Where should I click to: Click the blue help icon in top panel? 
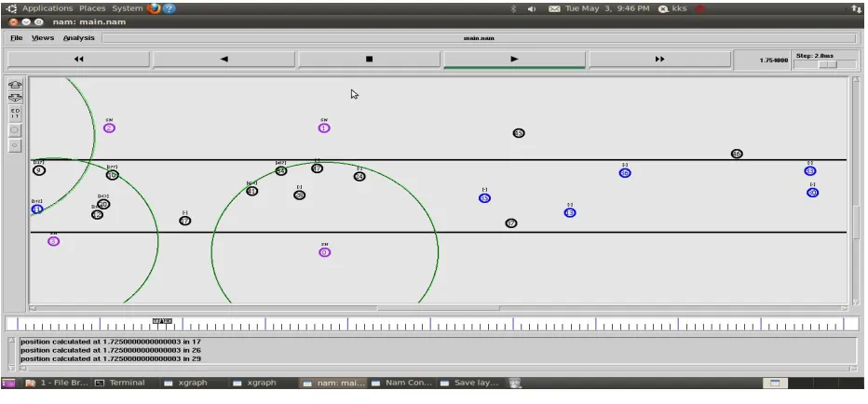point(170,8)
